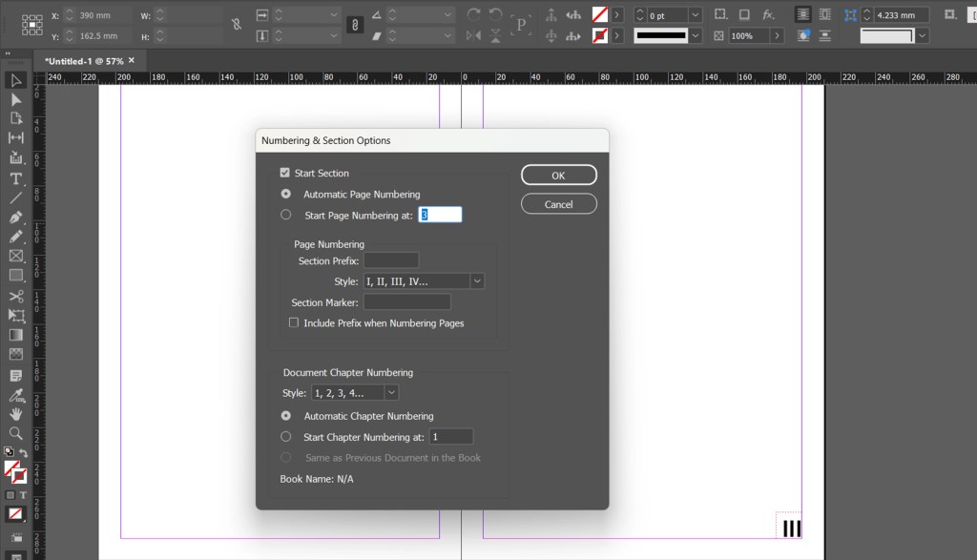The width and height of the screenshot is (977, 560).
Task: Select the Pencil tool
Action: [x=15, y=237]
